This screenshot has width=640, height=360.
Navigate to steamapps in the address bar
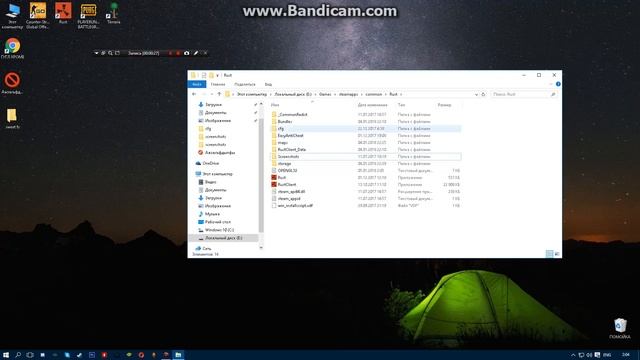348,94
